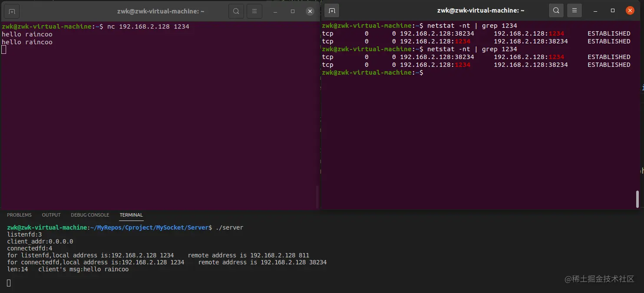
Task: Click the ./server command in VS Code terminal
Action: click(230, 227)
